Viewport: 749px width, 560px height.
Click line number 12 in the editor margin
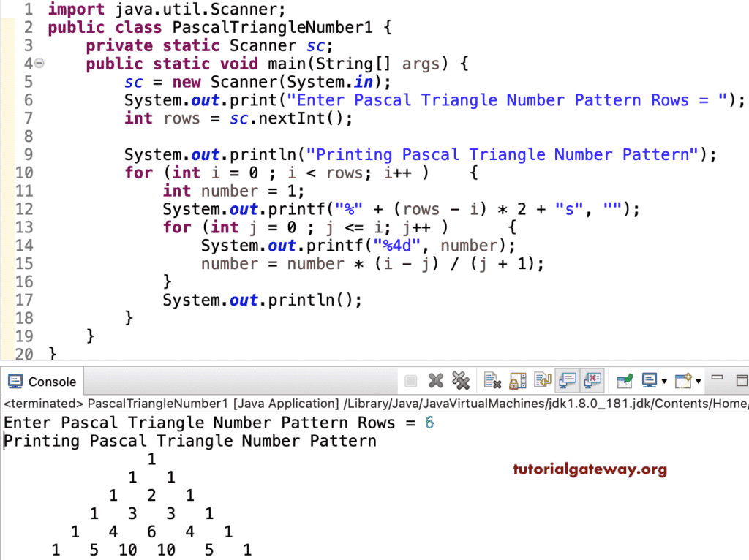click(x=24, y=209)
